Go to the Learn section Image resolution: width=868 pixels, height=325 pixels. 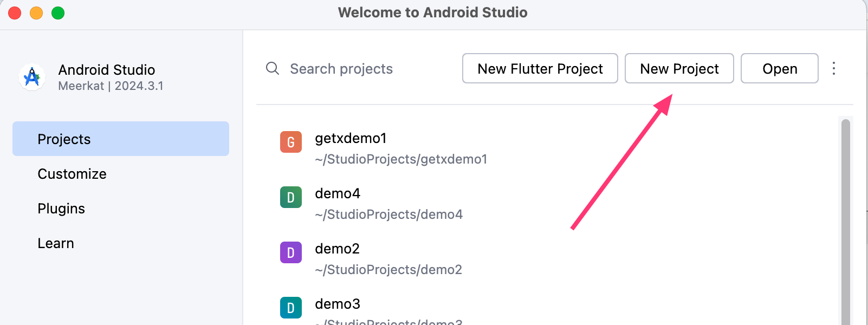[56, 243]
